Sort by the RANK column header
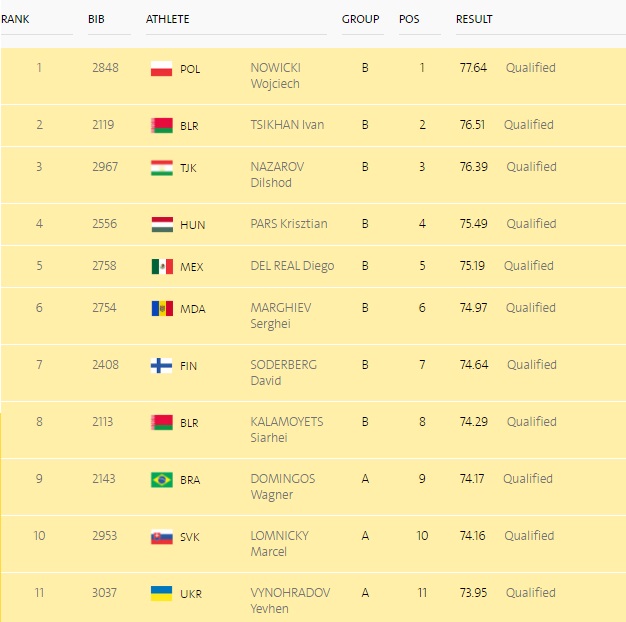626x622 pixels. [15, 19]
